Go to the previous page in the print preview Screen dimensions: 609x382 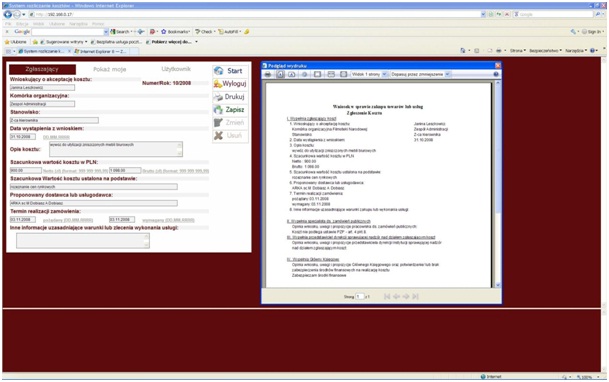point(397,296)
